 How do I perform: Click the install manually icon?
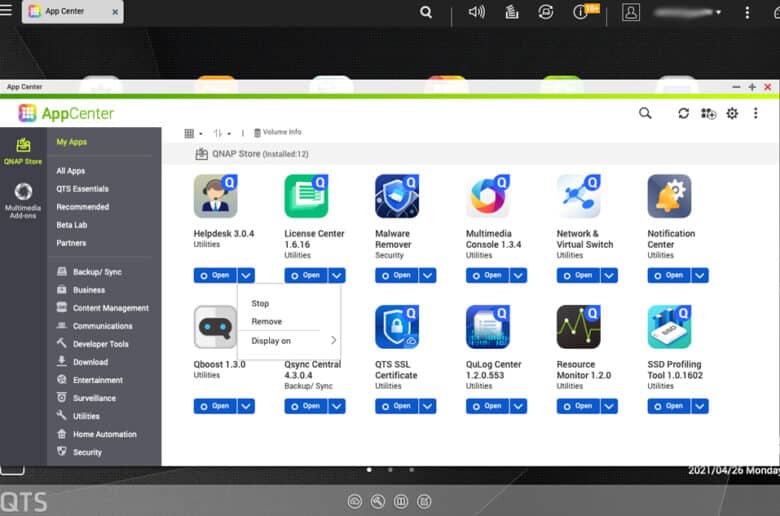(x=708, y=113)
